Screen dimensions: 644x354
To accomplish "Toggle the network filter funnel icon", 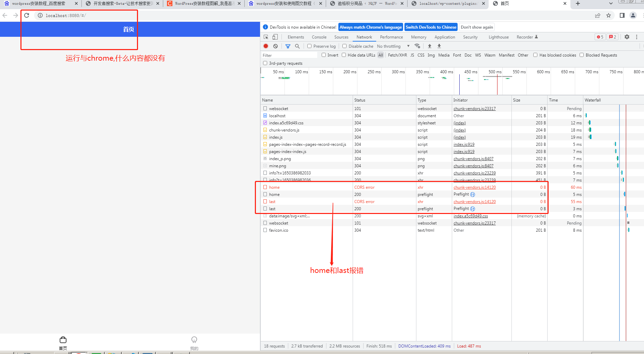I will pos(288,46).
